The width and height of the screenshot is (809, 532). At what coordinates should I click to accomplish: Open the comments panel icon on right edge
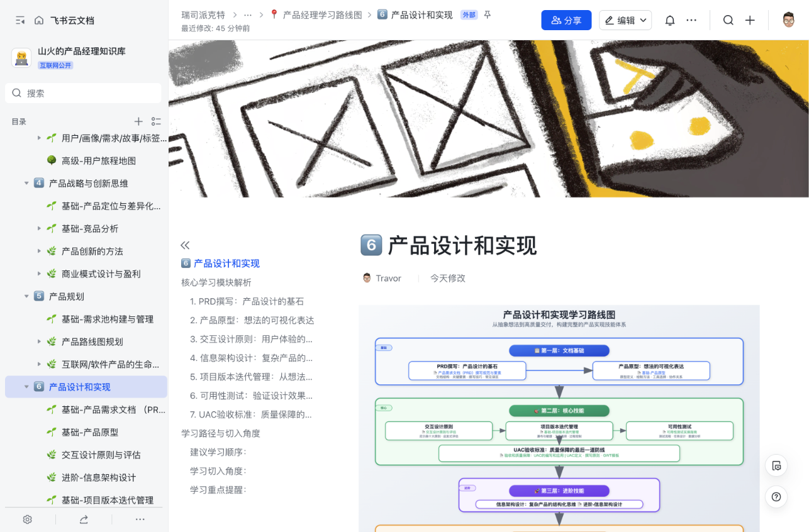click(776, 465)
